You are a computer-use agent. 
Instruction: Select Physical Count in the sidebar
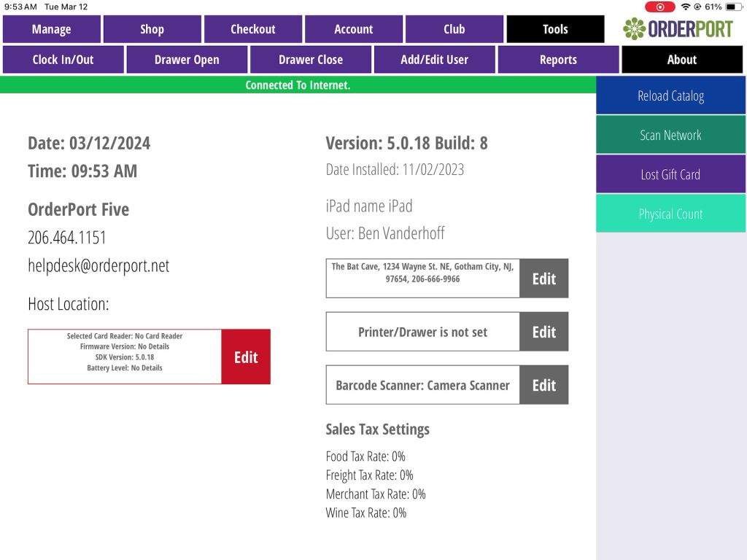(x=670, y=214)
